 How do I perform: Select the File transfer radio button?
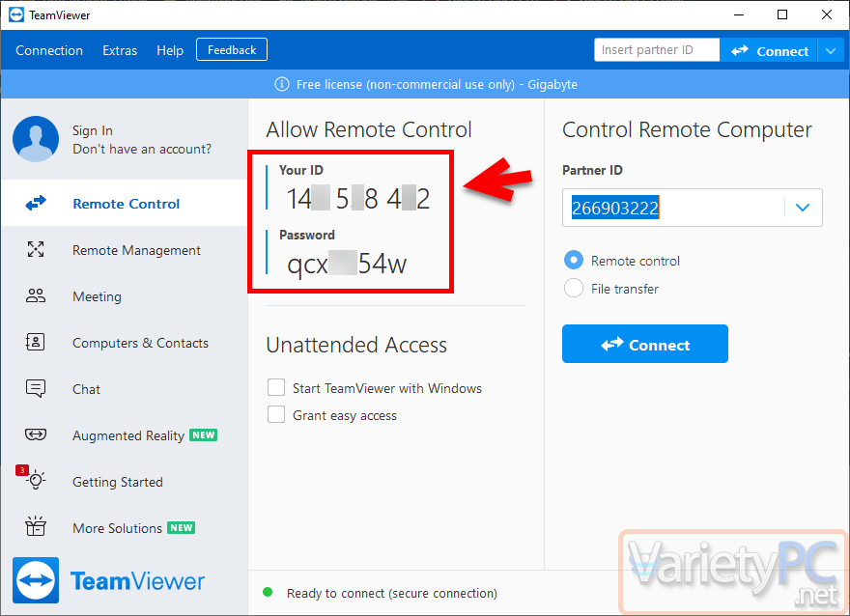574,288
